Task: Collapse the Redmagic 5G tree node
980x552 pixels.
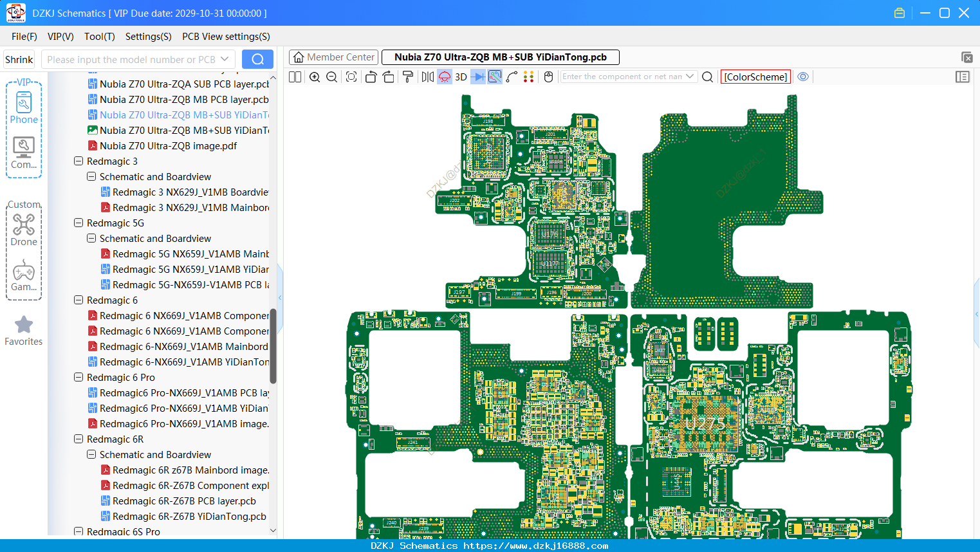Action: click(x=79, y=223)
